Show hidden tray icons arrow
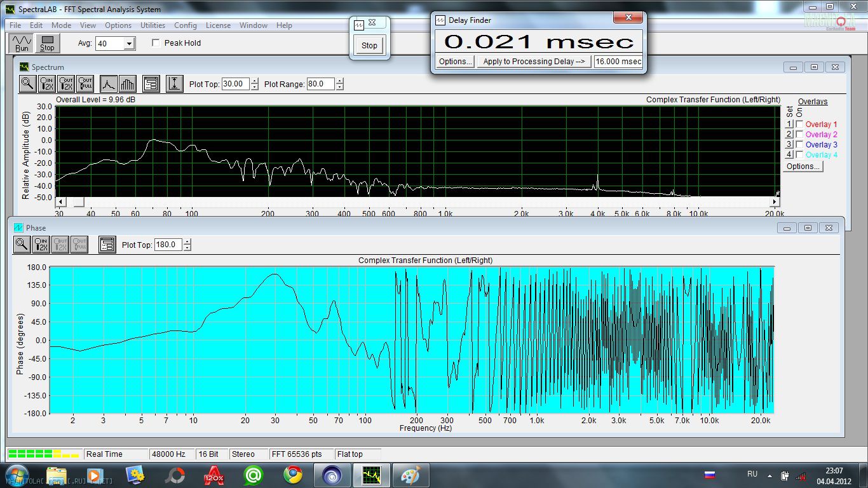 [x=770, y=475]
